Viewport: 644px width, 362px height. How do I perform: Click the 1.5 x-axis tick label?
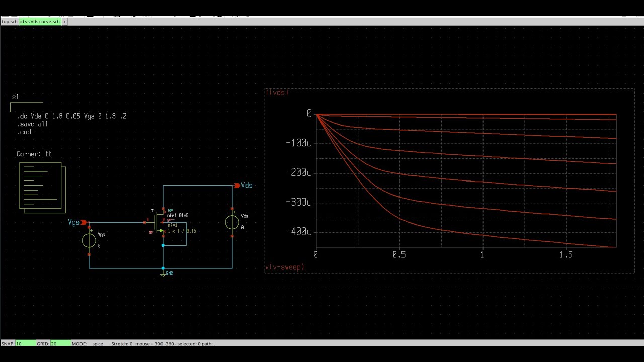(566, 255)
